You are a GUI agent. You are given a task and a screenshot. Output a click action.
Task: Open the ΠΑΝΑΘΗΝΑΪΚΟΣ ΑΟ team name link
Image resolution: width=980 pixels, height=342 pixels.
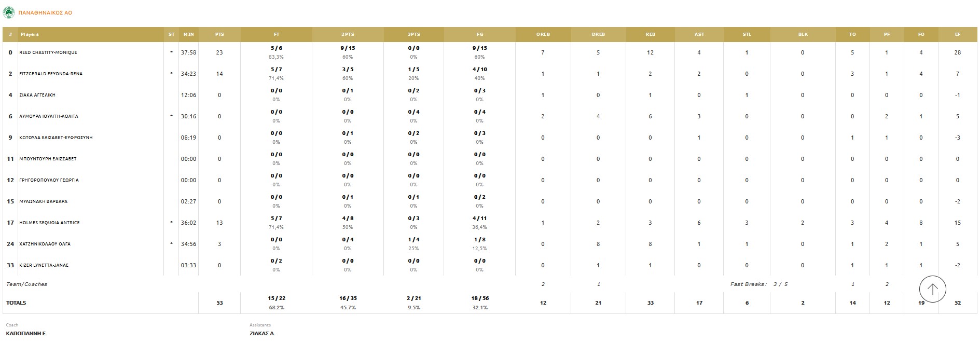click(x=45, y=12)
